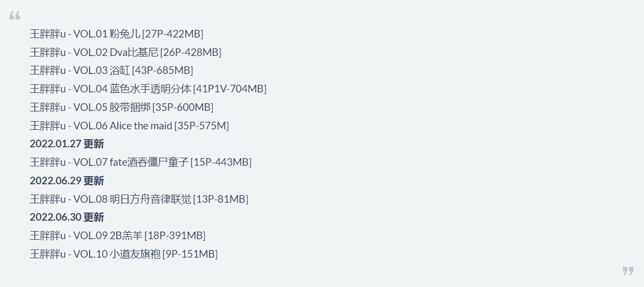This screenshot has width=644, height=287.
Task: Click the 2022.01.27 更新 heading
Action: [67, 144]
